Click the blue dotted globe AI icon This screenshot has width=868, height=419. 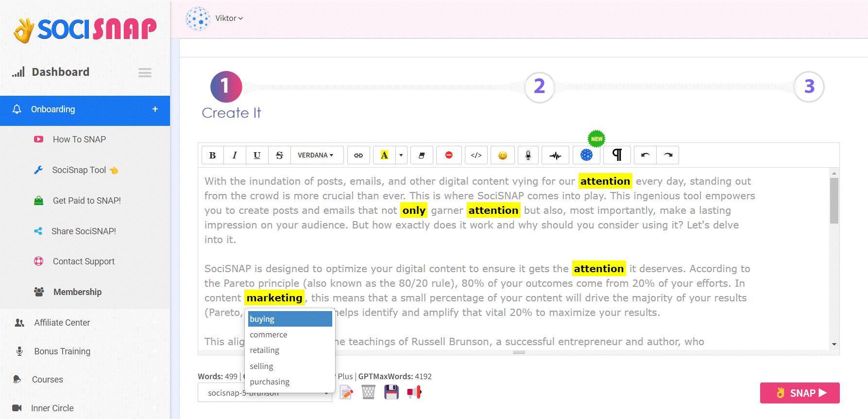(x=587, y=155)
